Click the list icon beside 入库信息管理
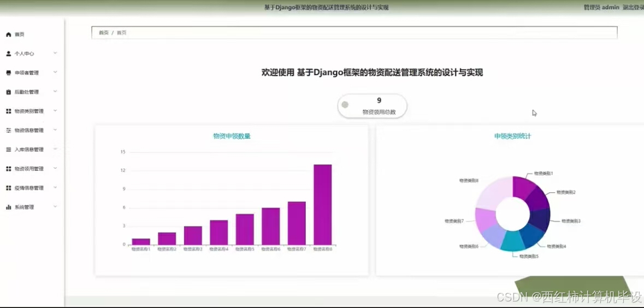Image resolution: width=644 pixels, height=308 pixels. pos(9,150)
